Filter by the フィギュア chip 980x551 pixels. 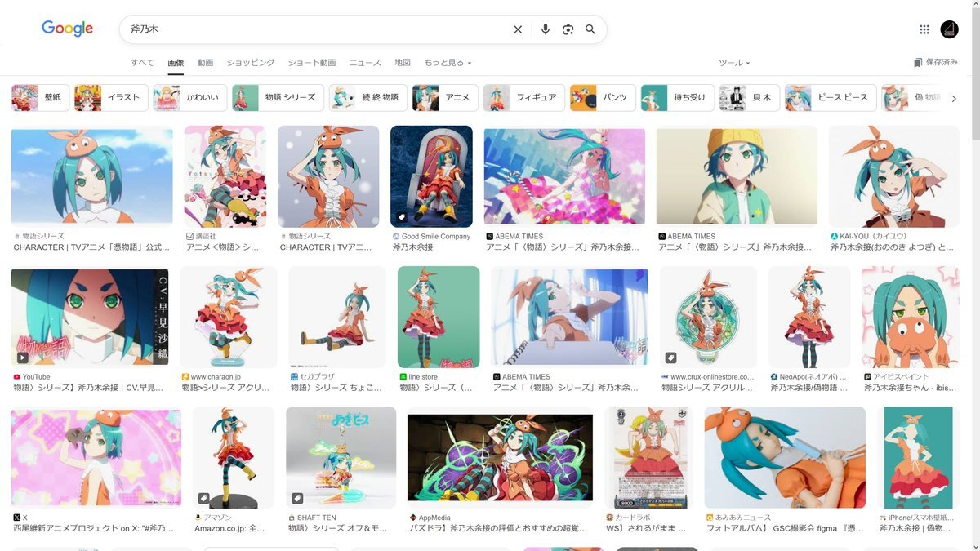[x=523, y=97]
